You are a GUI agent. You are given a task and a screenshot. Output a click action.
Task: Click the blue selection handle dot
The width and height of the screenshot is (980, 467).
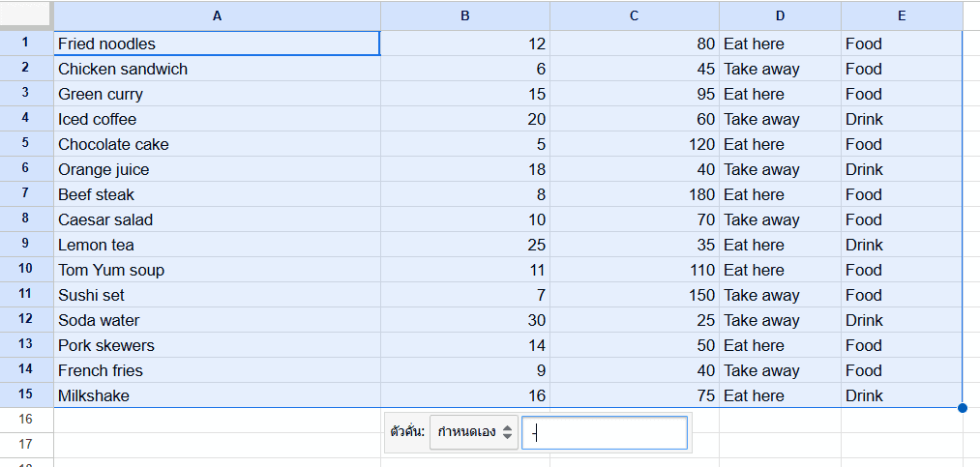(x=963, y=408)
